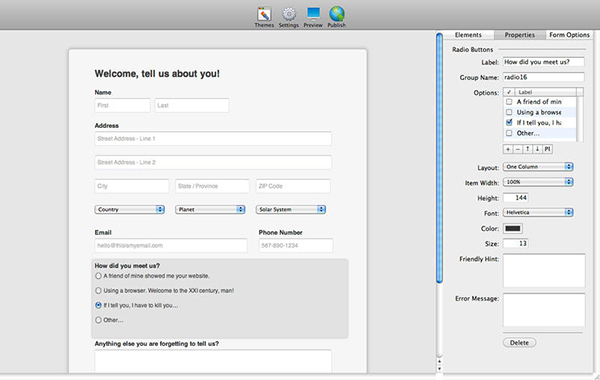Viewport: 600px width, 380px height.
Task: Open the Color swatch picker
Action: tap(513, 228)
